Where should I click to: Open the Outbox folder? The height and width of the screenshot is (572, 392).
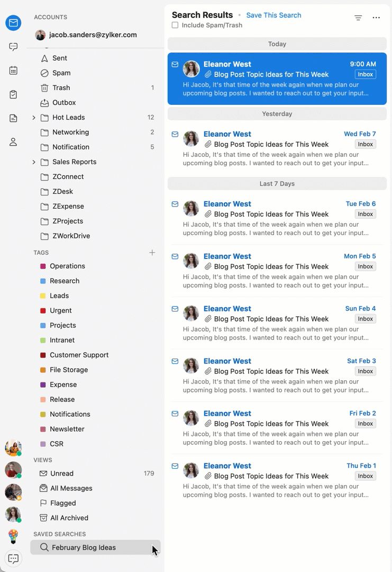pos(95,103)
